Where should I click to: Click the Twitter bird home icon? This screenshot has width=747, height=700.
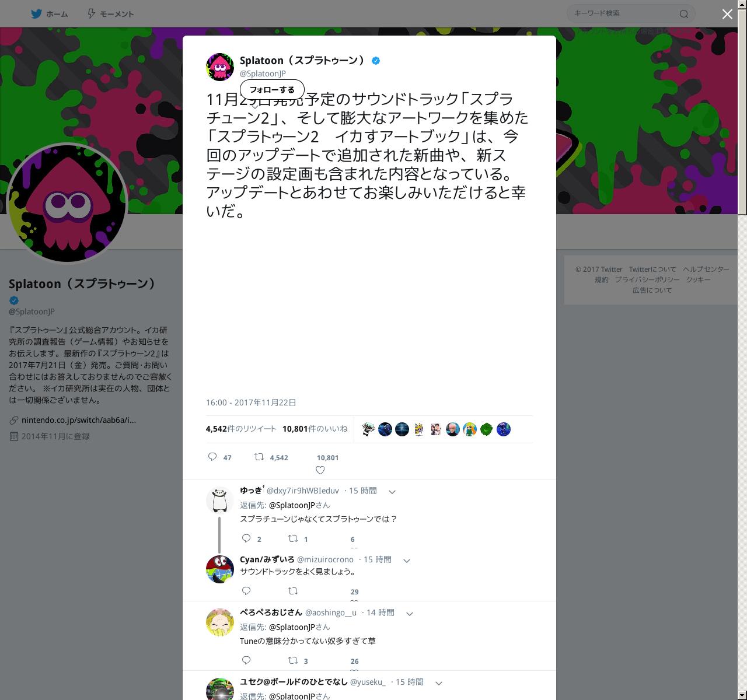tap(36, 13)
